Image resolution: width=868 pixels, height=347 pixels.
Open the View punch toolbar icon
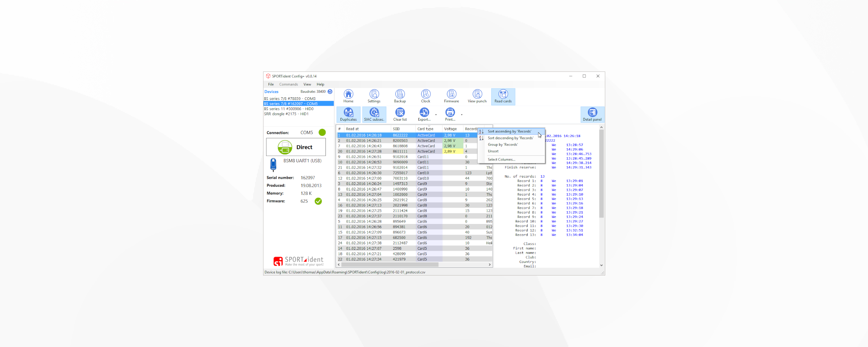tap(477, 96)
